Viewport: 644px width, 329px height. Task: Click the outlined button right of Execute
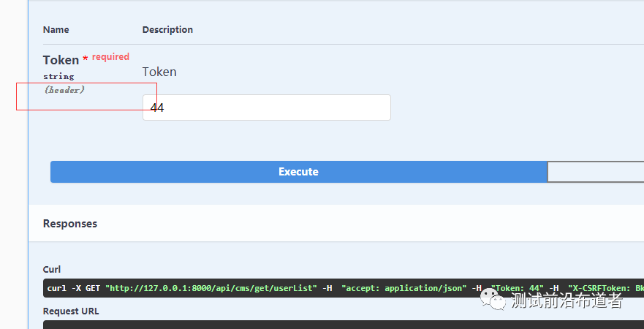click(x=595, y=172)
